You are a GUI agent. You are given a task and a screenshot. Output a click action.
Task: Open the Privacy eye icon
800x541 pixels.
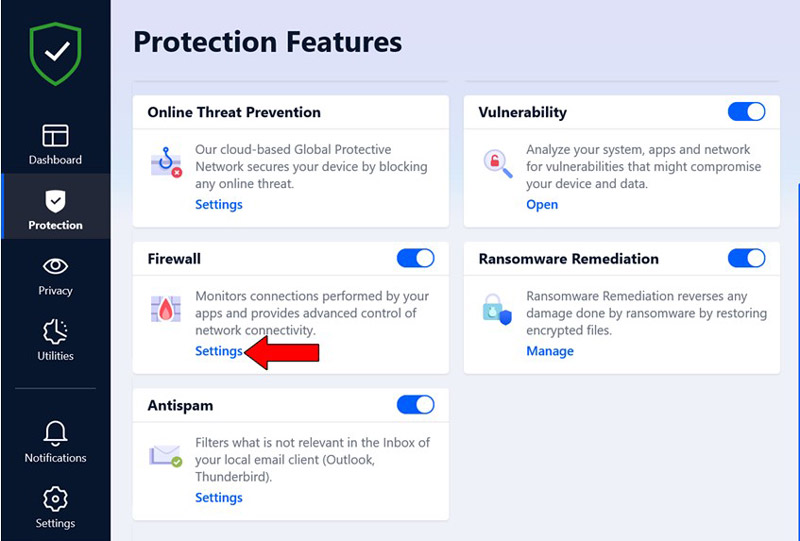click(x=55, y=267)
